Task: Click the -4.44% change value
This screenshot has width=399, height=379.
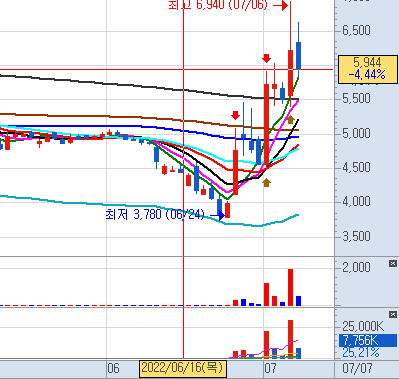Action: pyautogui.click(x=367, y=75)
